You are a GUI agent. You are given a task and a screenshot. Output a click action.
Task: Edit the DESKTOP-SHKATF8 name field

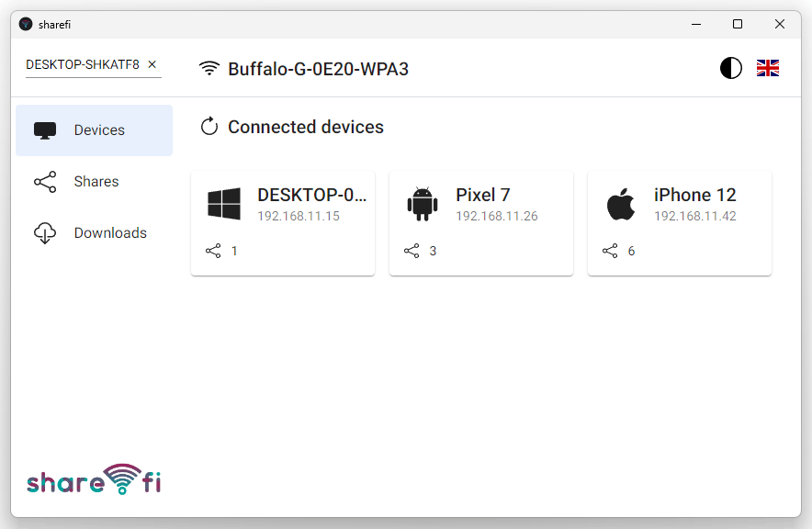coord(83,64)
